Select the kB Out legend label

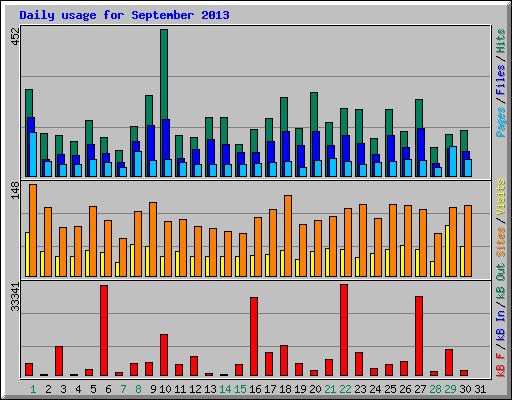coord(500,281)
